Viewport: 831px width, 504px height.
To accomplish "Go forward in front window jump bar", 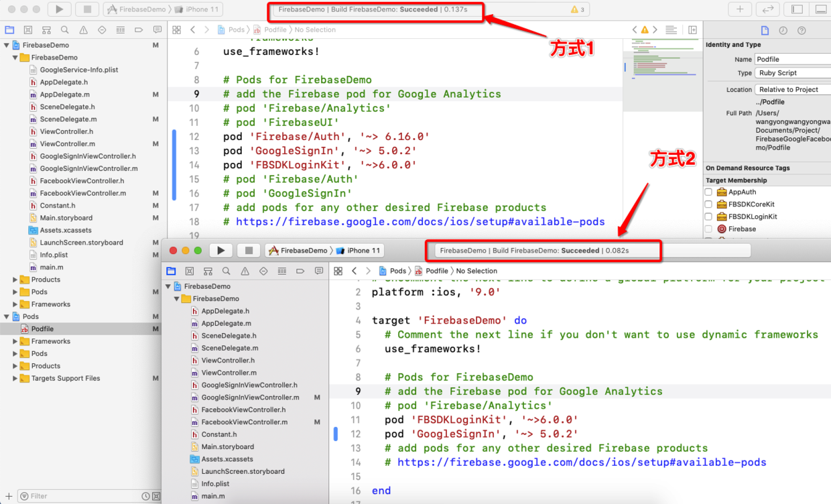I will [368, 271].
